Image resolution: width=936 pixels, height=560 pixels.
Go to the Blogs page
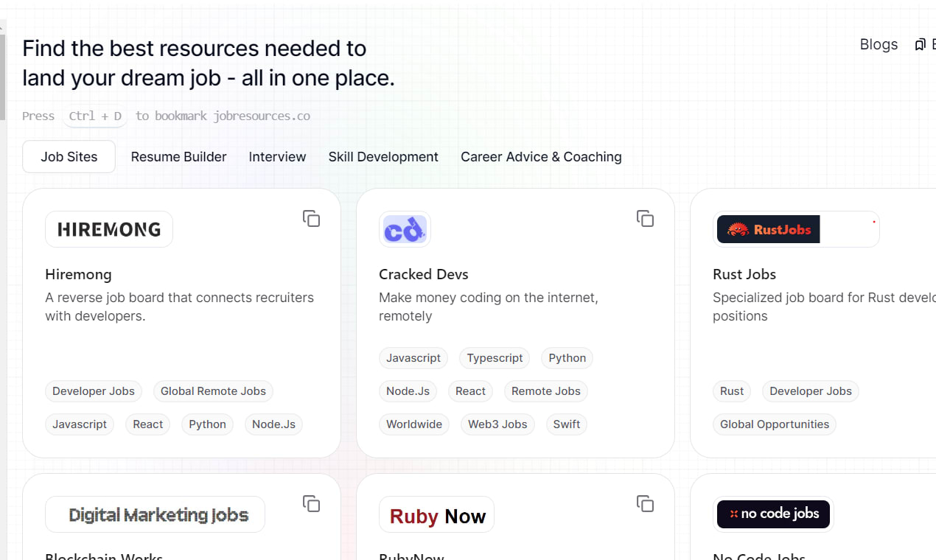[879, 44]
